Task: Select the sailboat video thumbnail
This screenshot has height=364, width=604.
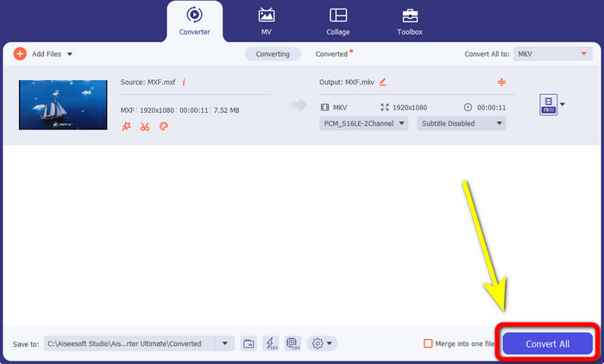Action: click(63, 104)
